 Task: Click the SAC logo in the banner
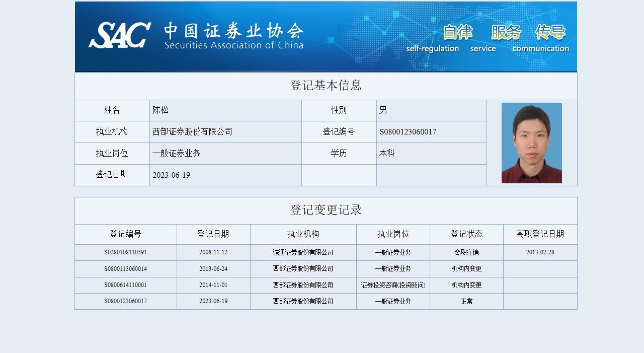[x=120, y=35]
